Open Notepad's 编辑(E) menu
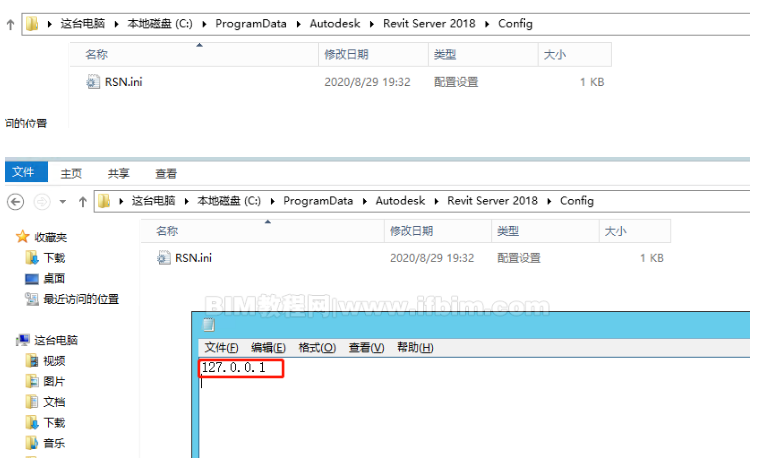 [268, 347]
